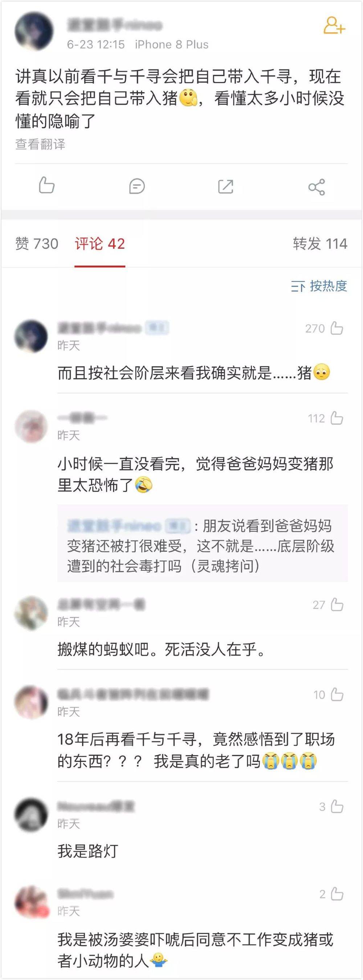
Task: Tap the repost icon under the post
Action: pyautogui.click(x=226, y=186)
